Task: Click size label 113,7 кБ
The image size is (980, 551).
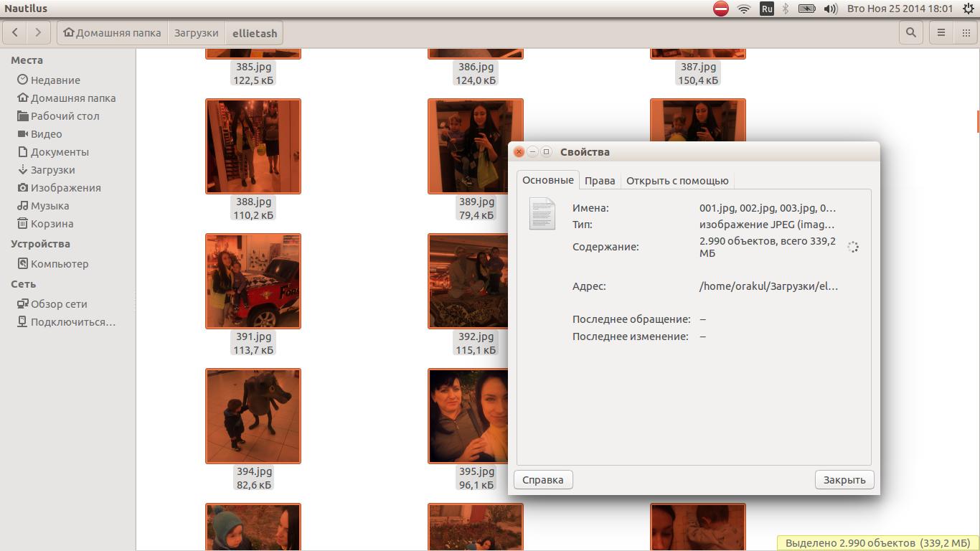Action: point(253,350)
